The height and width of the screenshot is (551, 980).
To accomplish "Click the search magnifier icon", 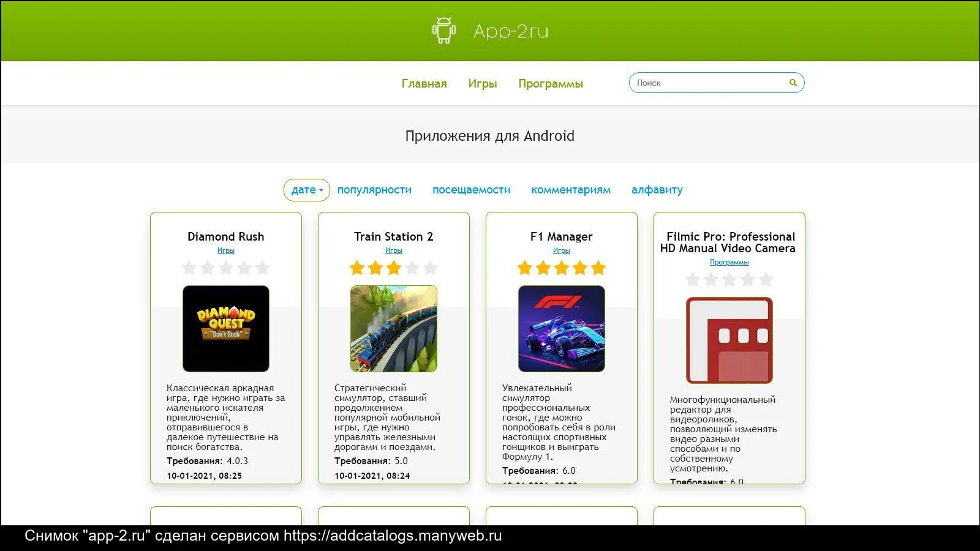I will coord(793,83).
